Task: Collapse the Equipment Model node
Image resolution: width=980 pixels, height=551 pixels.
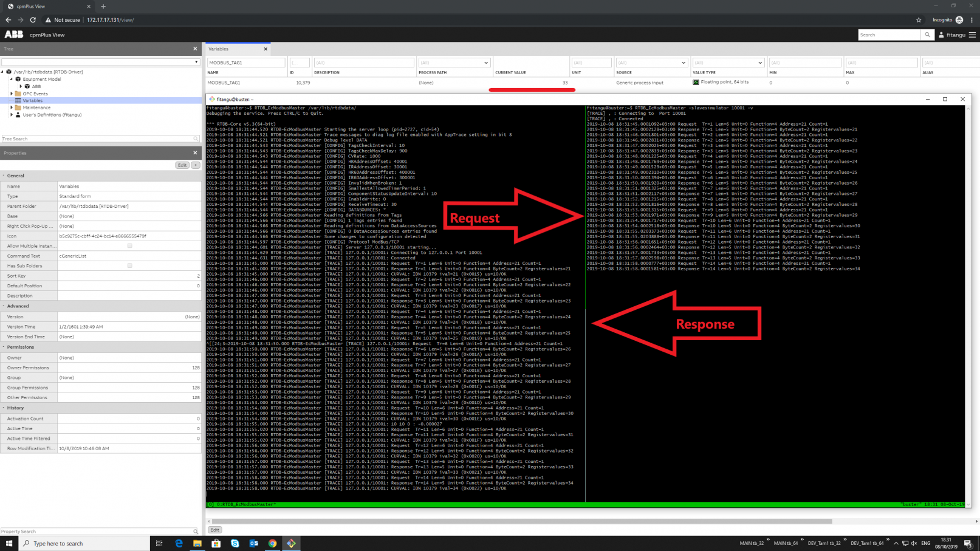Action: click(12, 79)
